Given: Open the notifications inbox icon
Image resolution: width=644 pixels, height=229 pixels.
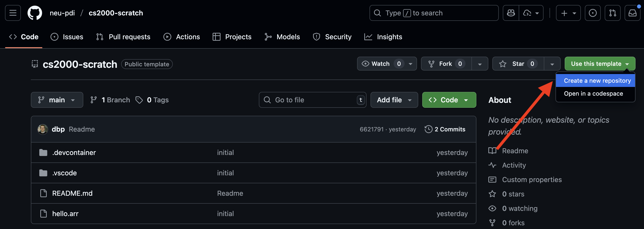Looking at the screenshot, I should (633, 13).
